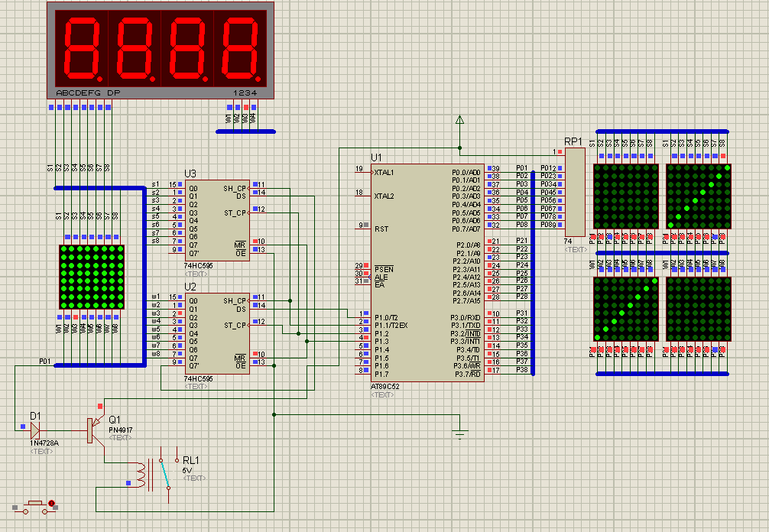The image size is (769, 532).
Task: Select the RP1 resistor pack
Action: (575, 192)
